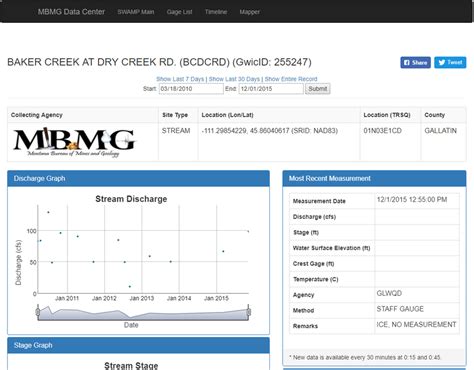
Task: Click the Most Recent Measurement header
Action: (374, 178)
